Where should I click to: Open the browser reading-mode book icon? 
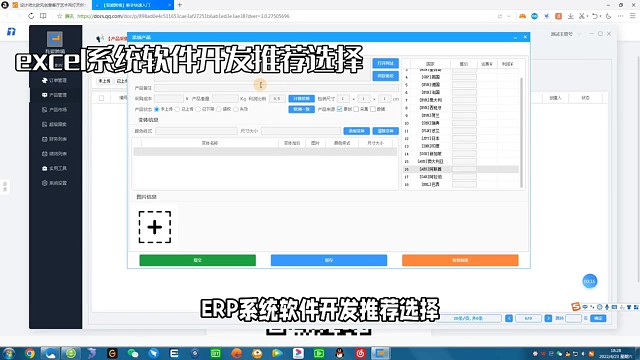click(x=43, y=16)
